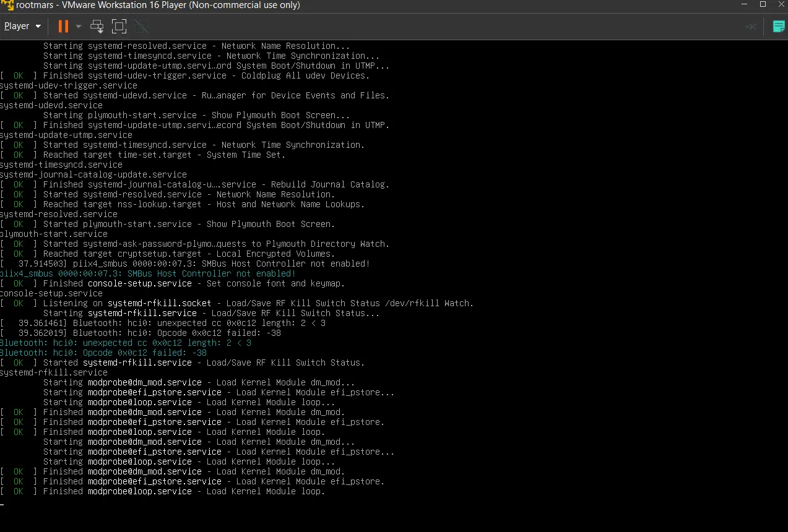788x532 pixels.
Task: Pause the running virtual machine
Action: tap(63, 26)
